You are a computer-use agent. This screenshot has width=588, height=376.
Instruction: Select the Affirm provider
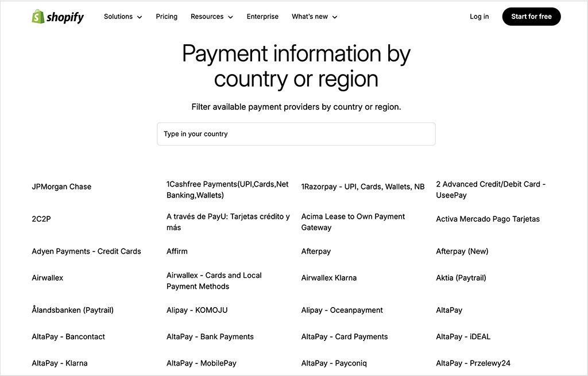tap(177, 251)
